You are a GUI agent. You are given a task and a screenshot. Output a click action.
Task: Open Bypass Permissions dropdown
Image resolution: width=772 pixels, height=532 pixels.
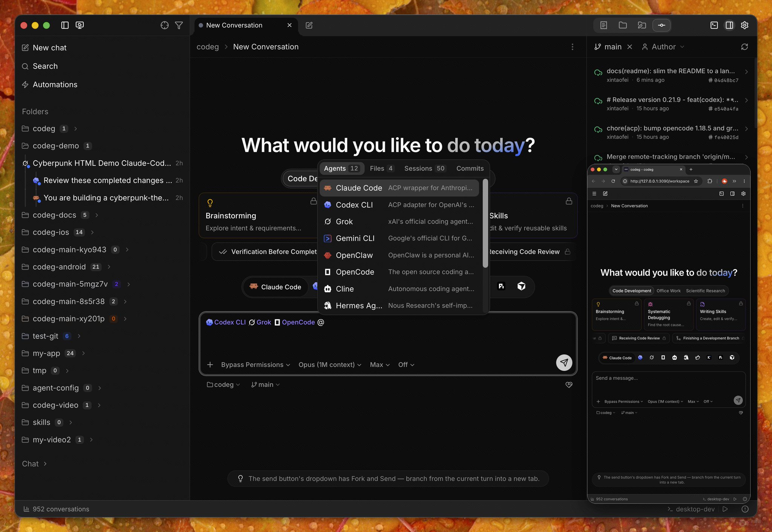click(x=256, y=365)
